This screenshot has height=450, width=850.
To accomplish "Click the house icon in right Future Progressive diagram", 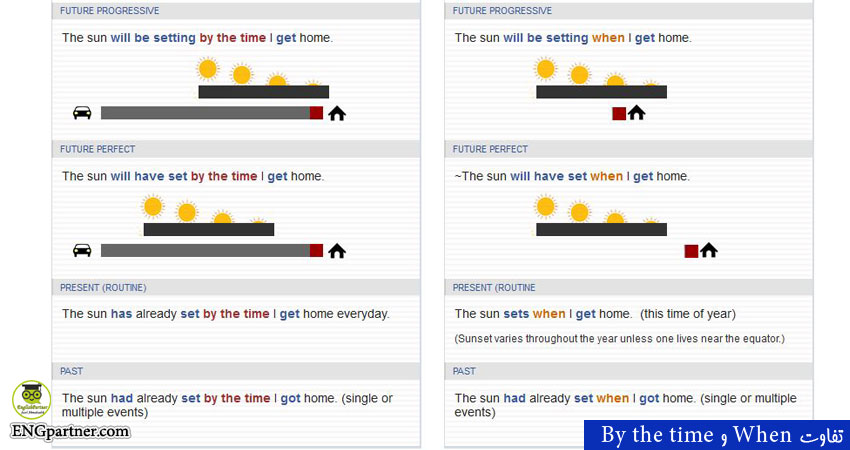I will click(x=637, y=113).
